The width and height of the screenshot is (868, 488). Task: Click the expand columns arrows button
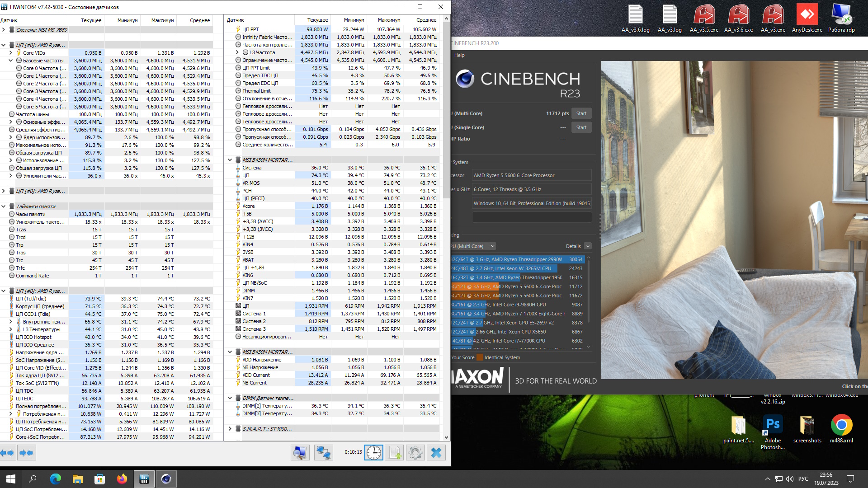[8, 453]
